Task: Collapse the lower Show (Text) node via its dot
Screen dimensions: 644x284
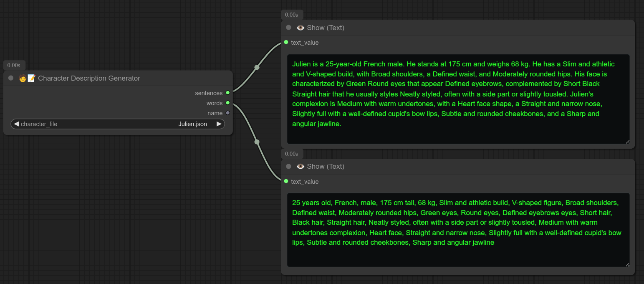Action: (x=288, y=166)
